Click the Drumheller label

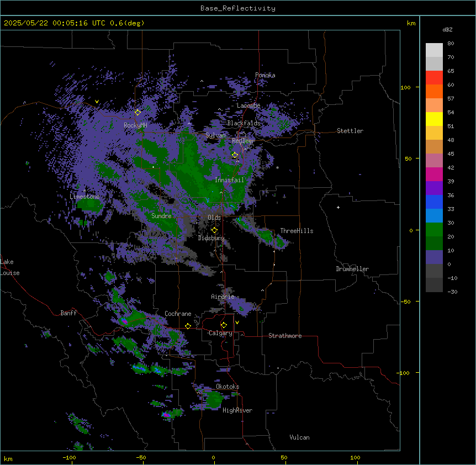(352, 269)
